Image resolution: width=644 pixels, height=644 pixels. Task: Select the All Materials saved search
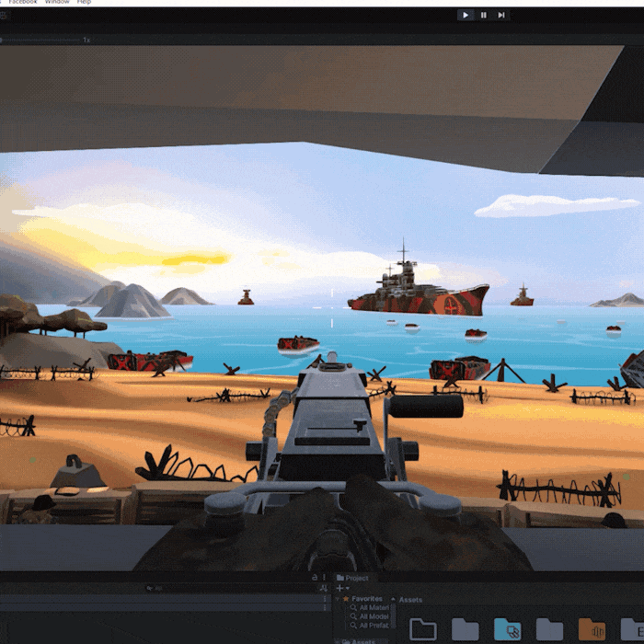tap(369, 608)
